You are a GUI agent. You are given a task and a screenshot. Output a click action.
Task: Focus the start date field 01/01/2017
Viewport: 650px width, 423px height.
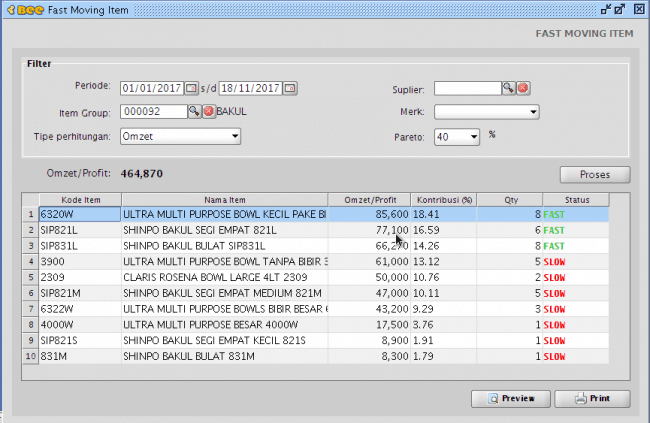[152, 88]
